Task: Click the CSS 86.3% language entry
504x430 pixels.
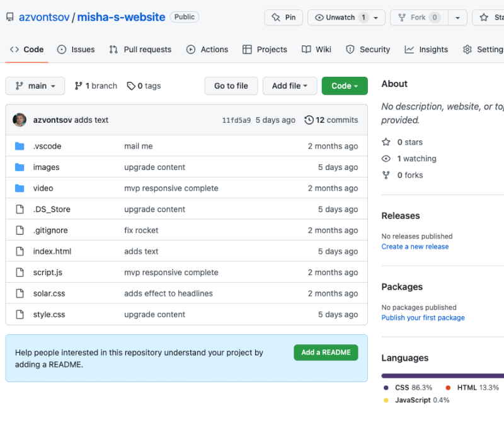Action: click(x=408, y=388)
